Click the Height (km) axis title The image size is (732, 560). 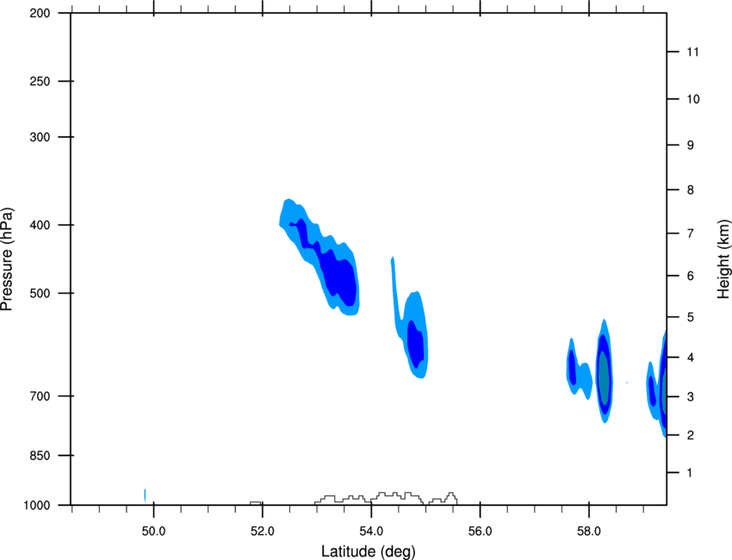pyautogui.click(x=723, y=259)
